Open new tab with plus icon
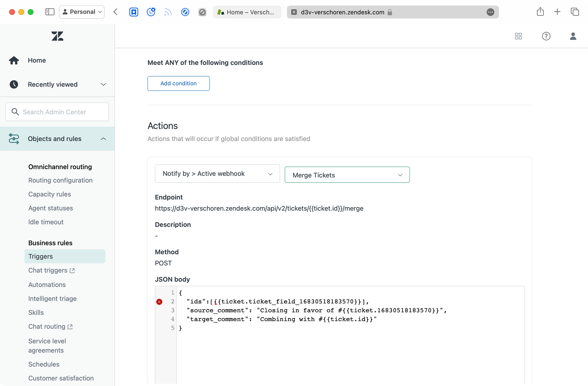The width and height of the screenshot is (588, 386). coord(557,12)
